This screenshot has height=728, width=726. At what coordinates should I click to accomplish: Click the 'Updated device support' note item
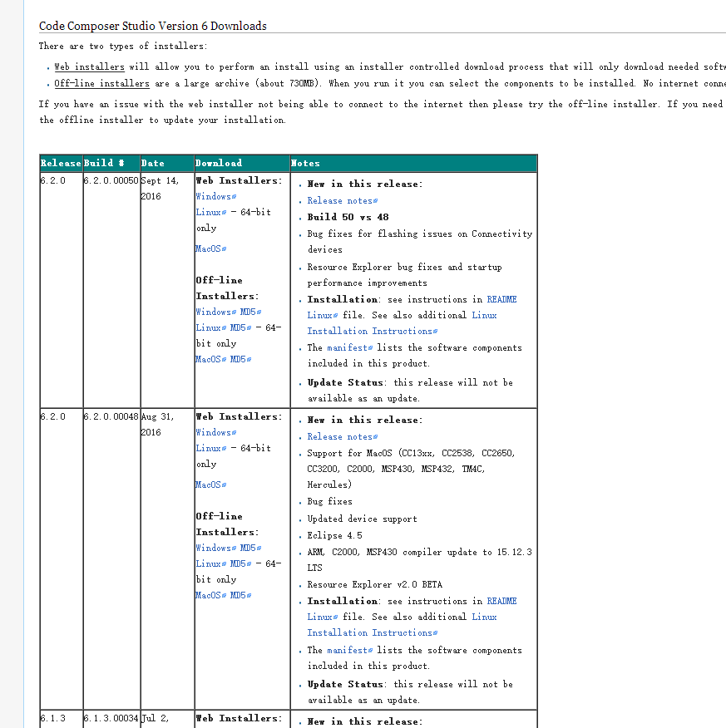click(362, 519)
